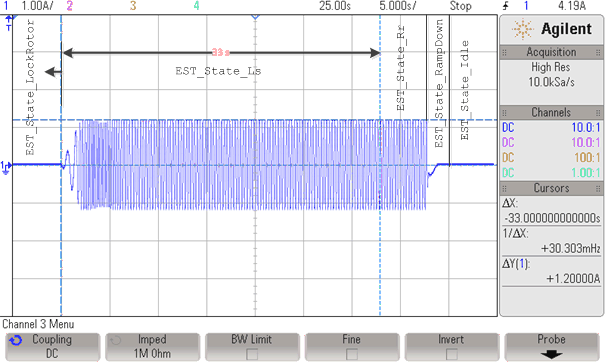
Task: Open the Coupling DC softkey
Action: tap(52, 347)
